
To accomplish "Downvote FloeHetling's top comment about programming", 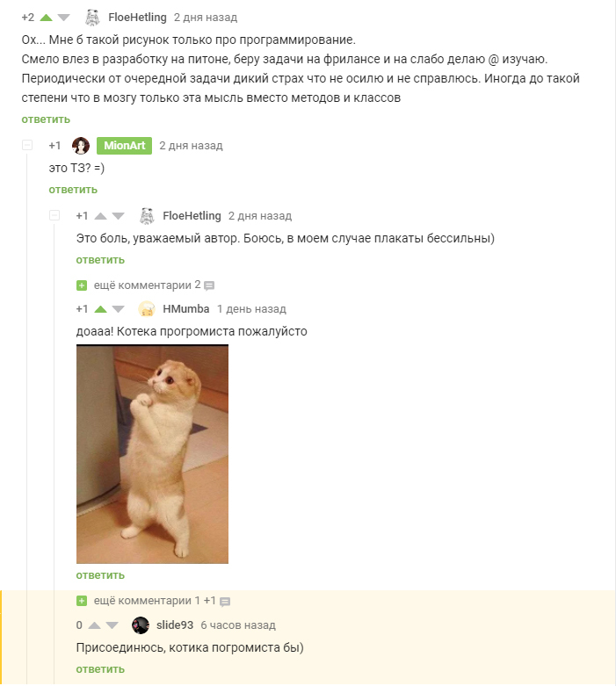I will (x=64, y=18).
